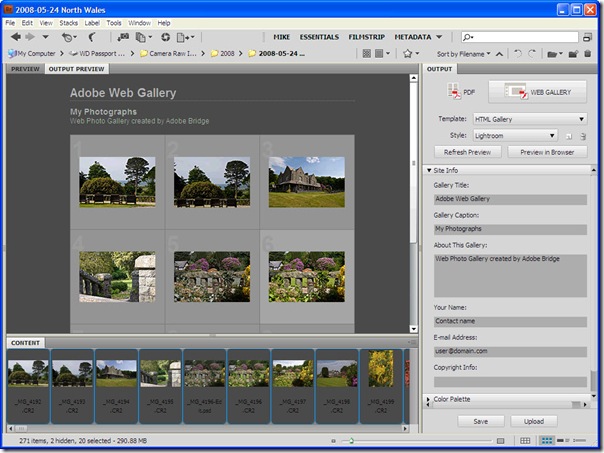Viewport: 604px width, 453px height.
Task: Rotate 90 degrees clockwise icon
Action: tap(532, 54)
